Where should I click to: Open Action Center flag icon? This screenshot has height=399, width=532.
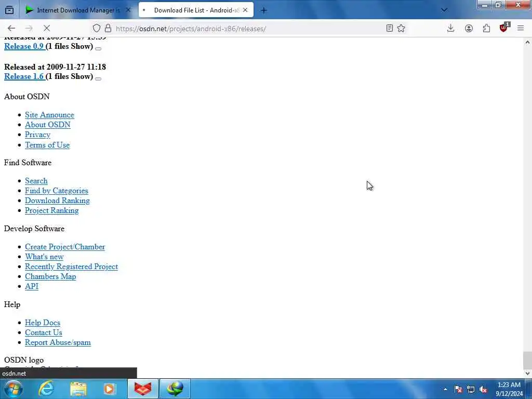click(458, 389)
